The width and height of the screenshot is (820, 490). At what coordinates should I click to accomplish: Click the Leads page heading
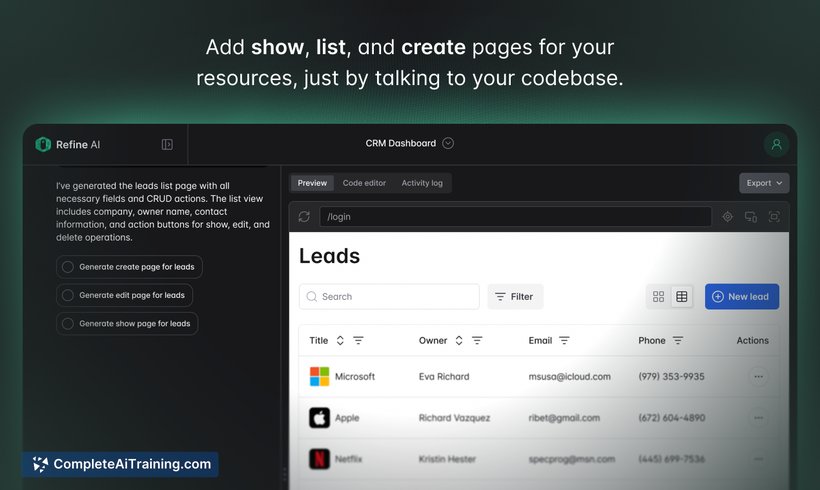[329, 256]
